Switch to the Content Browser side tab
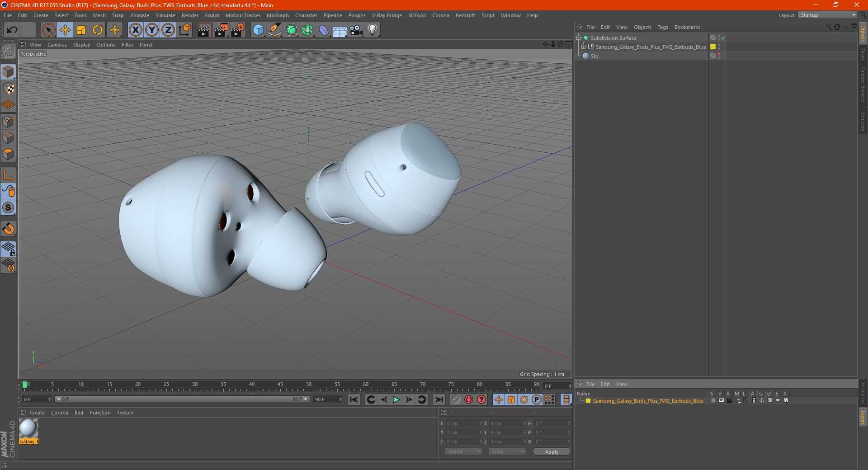Image resolution: width=868 pixels, height=470 pixels. click(x=863, y=85)
